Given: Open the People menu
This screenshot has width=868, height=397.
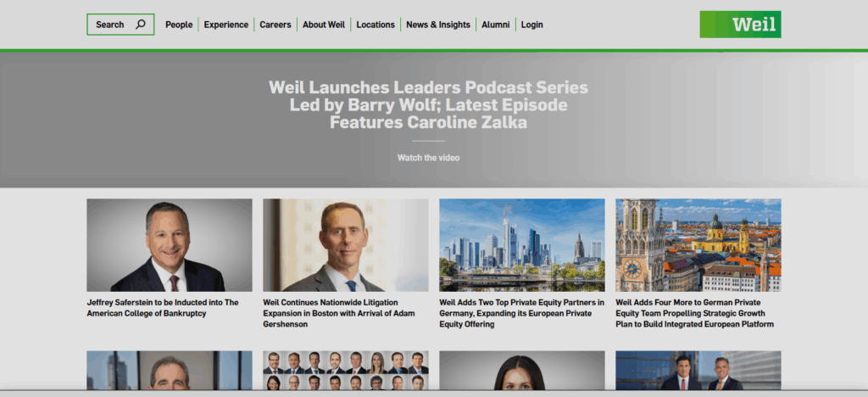Looking at the screenshot, I should pyautogui.click(x=179, y=25).
